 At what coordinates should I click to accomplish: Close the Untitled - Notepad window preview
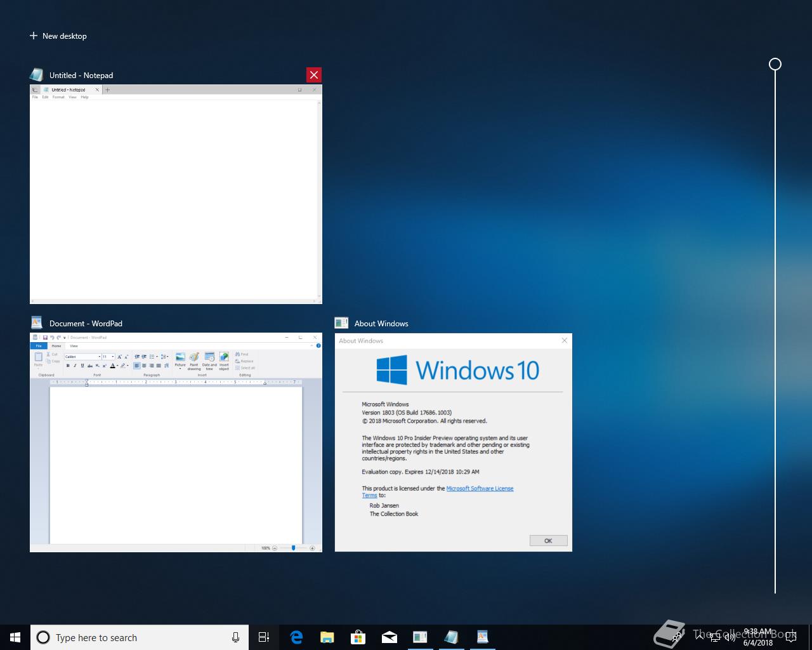coord(313,75)
